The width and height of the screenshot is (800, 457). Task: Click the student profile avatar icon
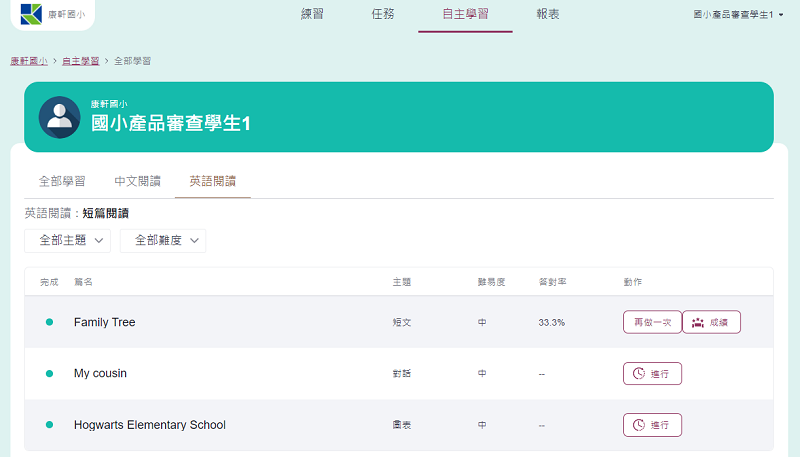(x=59, y=117)
